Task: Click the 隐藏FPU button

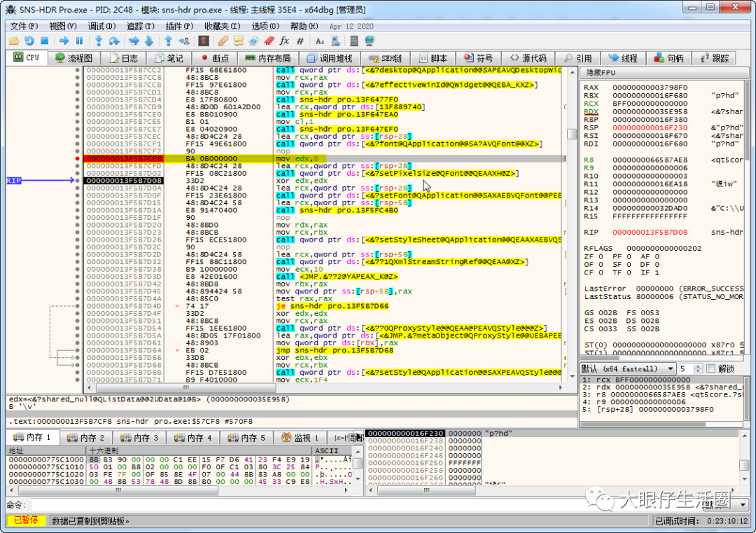Action: click(664, 72)
